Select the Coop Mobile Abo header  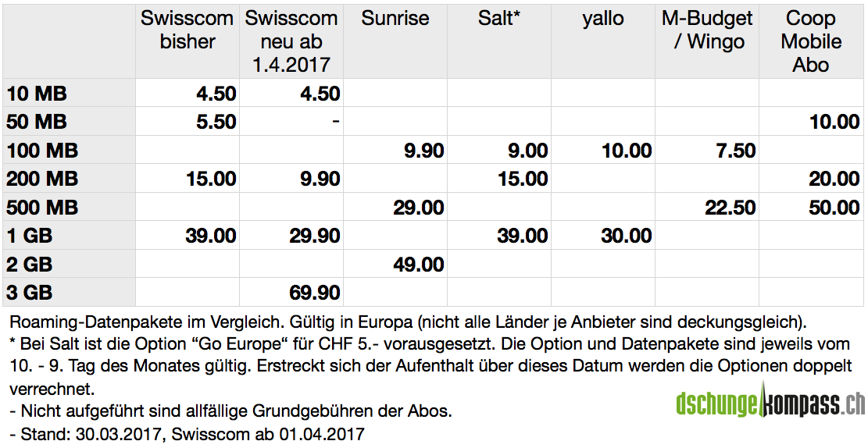pos(810,41)
